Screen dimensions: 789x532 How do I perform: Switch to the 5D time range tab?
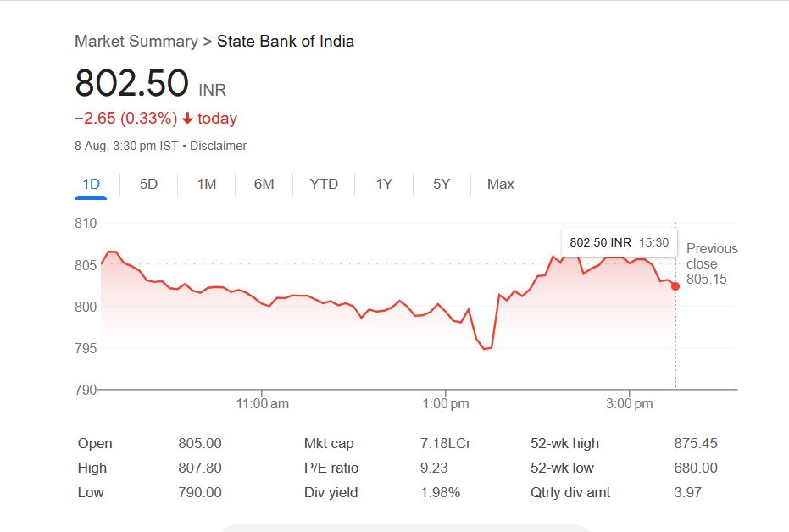pos(148,184)
